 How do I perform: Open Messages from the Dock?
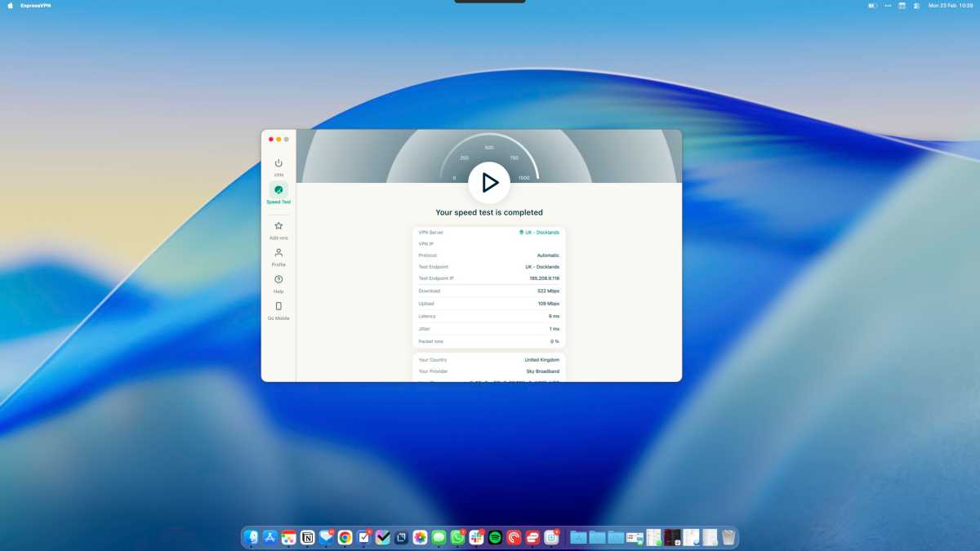439,537
